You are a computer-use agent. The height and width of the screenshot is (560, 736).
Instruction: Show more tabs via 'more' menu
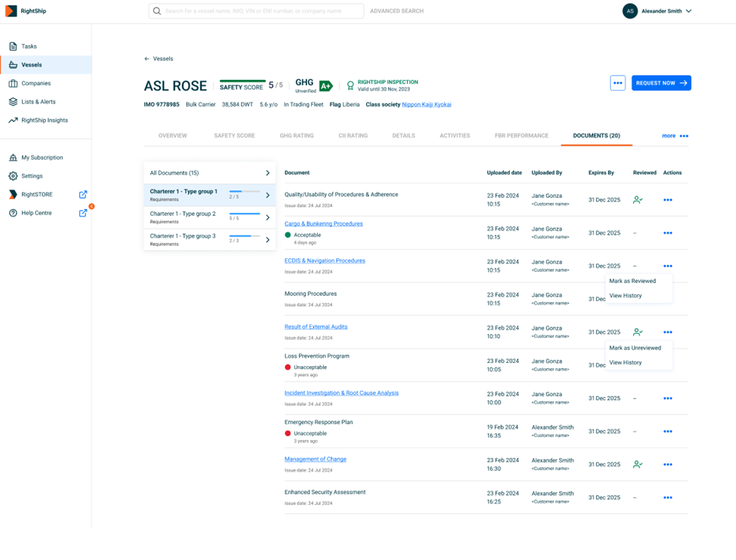(x=675, y=136)
